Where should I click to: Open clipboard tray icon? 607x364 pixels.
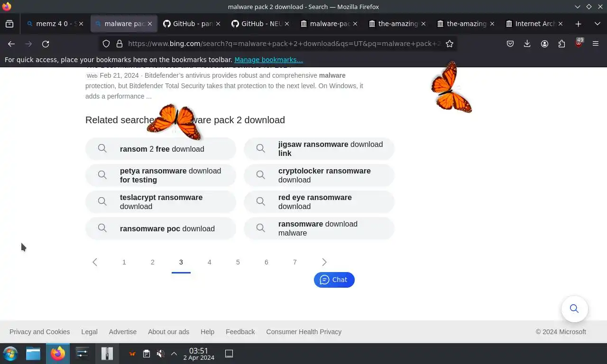[147, 354]
